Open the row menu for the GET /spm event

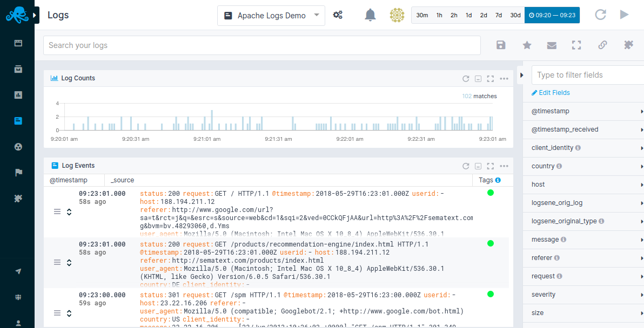[57, 313]
